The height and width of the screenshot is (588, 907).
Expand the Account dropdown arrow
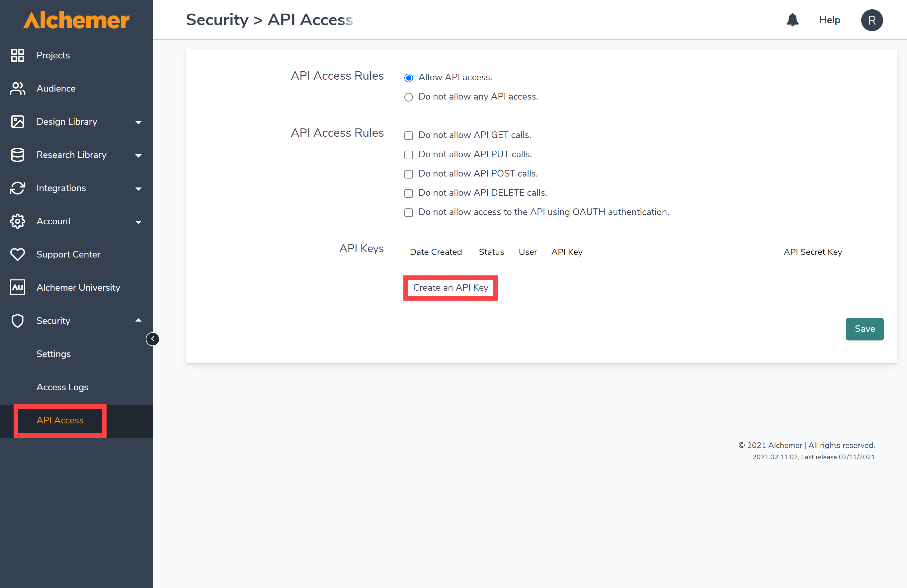pos(138,222)
